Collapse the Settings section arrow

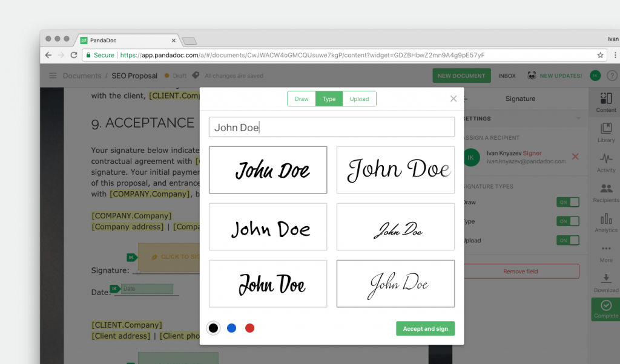coord(578,119)
